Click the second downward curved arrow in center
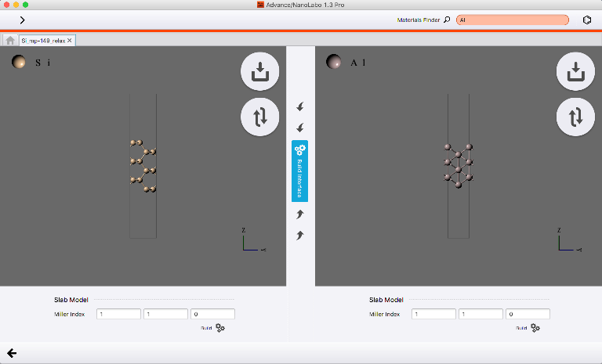 (x=300, y=128)
